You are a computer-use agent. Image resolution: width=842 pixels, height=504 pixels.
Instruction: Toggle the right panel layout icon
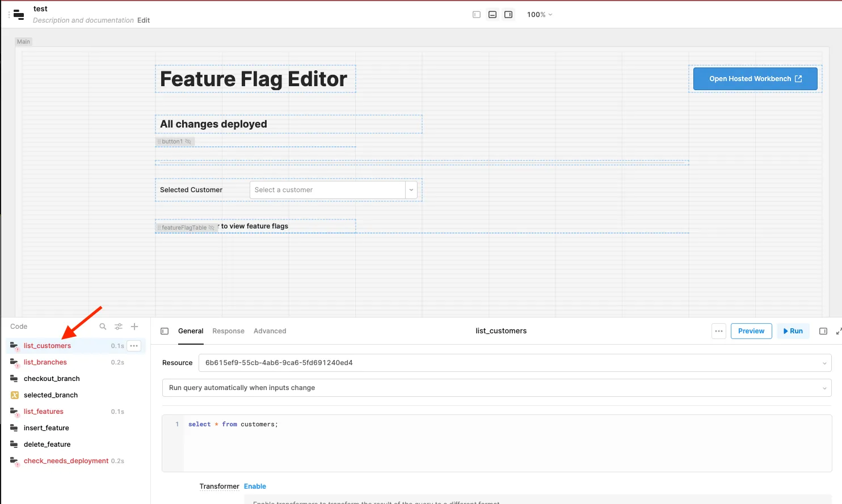[508, 15]
